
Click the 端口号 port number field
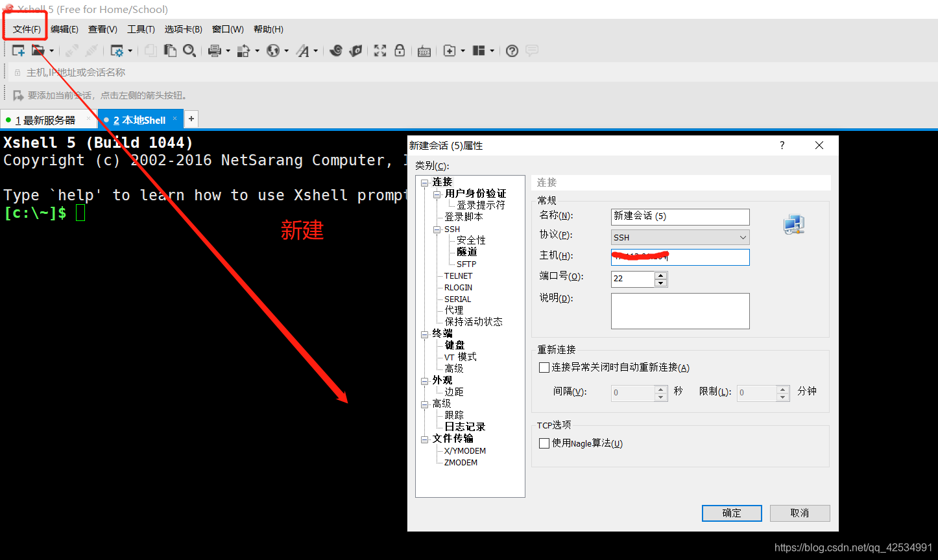[632, 279]
